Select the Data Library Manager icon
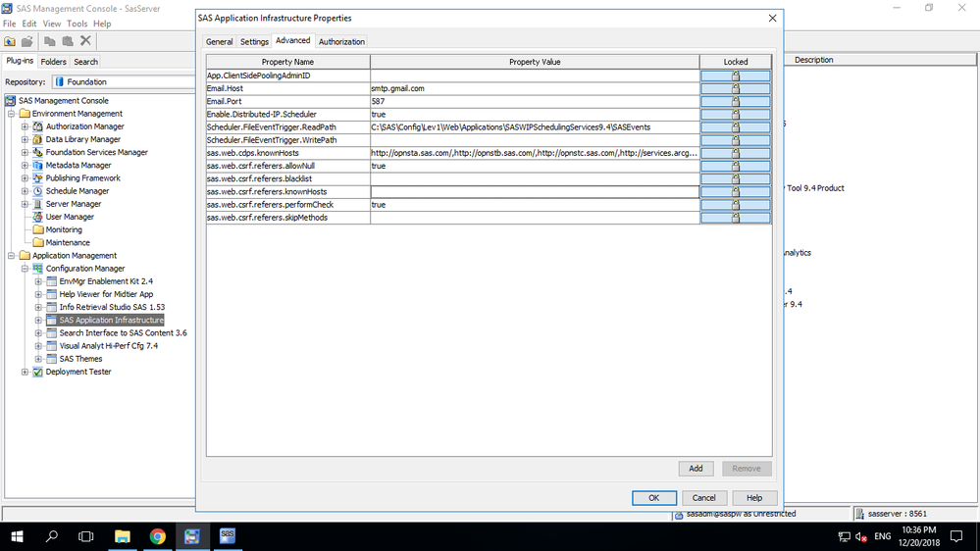980x551 pixels. tap(37, 139)
